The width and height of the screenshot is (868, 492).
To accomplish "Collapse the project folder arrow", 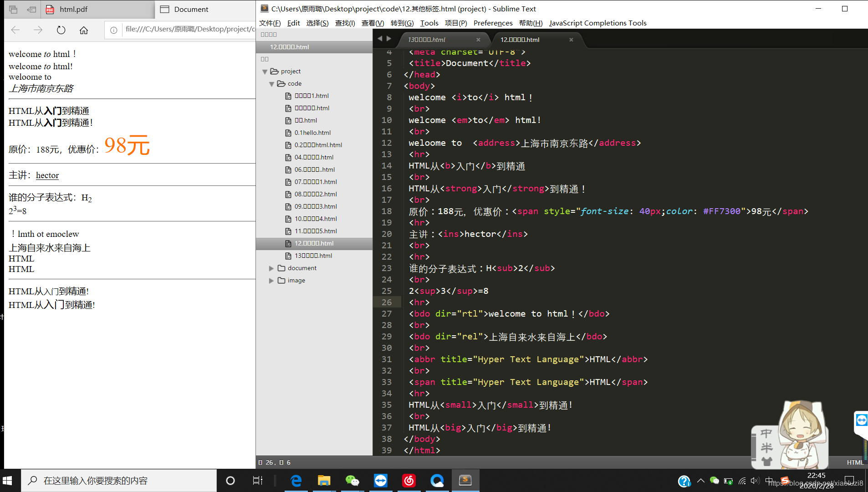I will pyautogui.click(x=265, y=72).
